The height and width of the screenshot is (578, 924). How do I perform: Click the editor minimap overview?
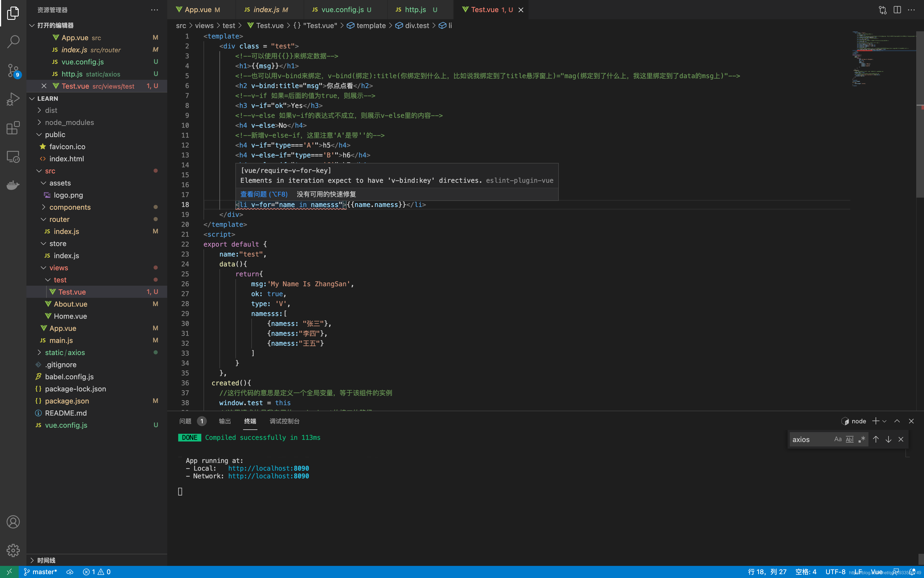[x=884, y=59]
